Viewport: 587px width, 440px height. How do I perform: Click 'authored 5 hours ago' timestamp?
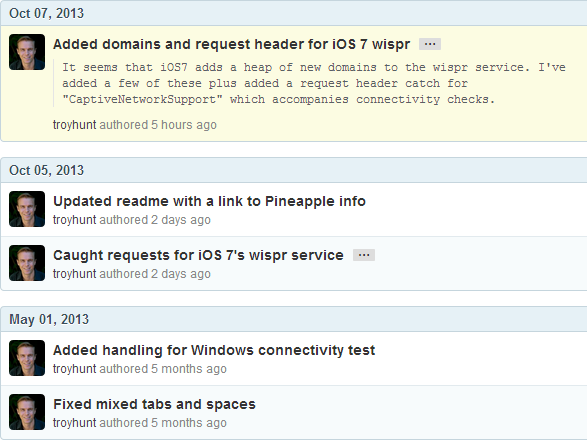tap(158, 125)
